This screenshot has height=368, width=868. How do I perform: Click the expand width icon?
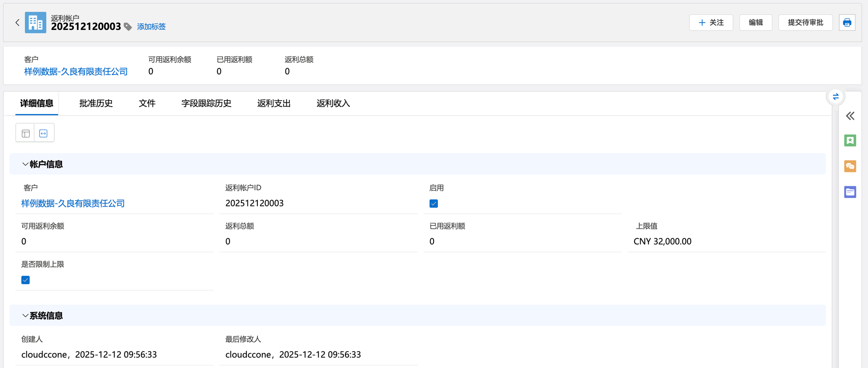pyautogui.click(x=43, y=133)
